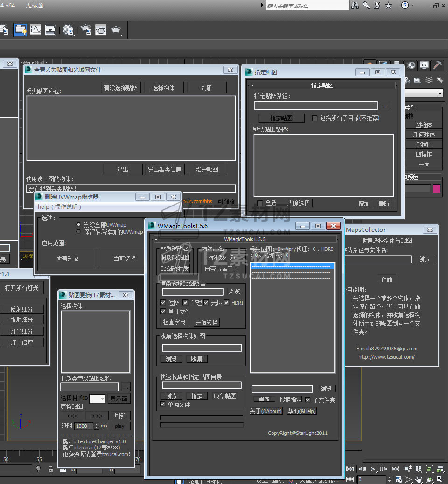
Task: Click the 打开所有灯光 button
Action: 22,288
